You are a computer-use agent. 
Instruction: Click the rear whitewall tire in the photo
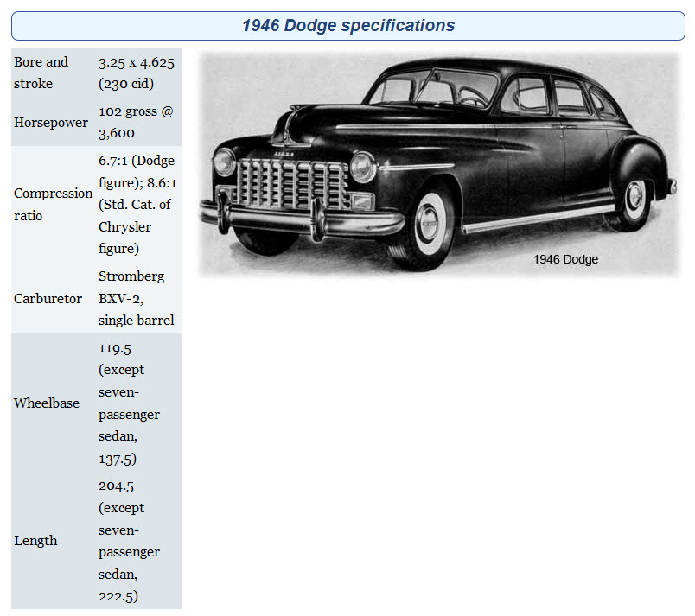[x=635, y=200]
